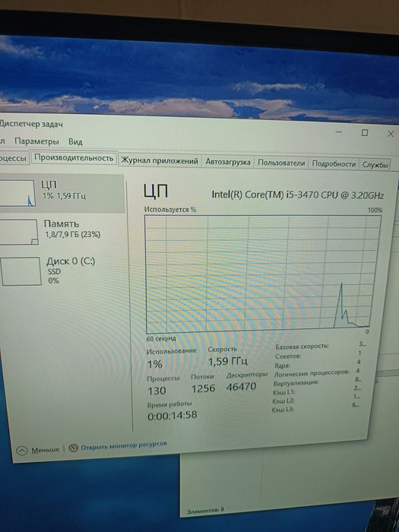Viewport: 399px width, 532px height.
Task: Click the uptime value 0:00:14:58
Action: pos(173,415)
